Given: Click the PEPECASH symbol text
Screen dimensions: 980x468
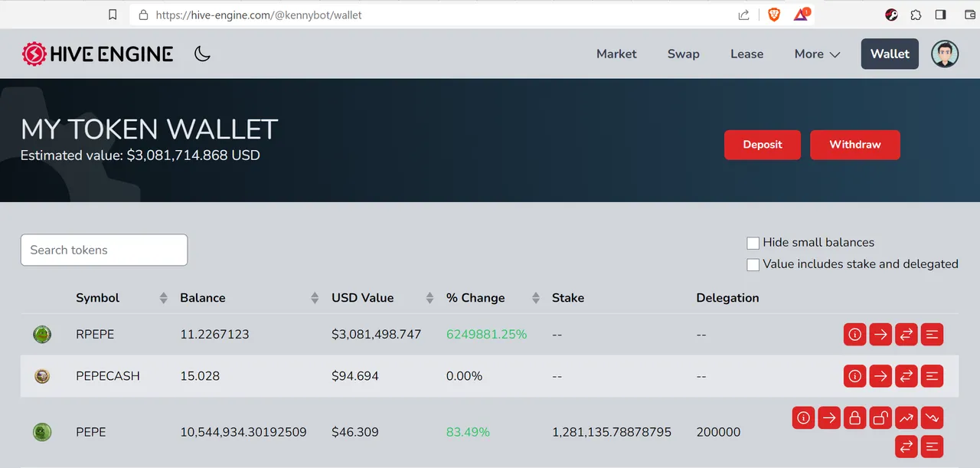Looking at the screenshot, I should point(108,376).
